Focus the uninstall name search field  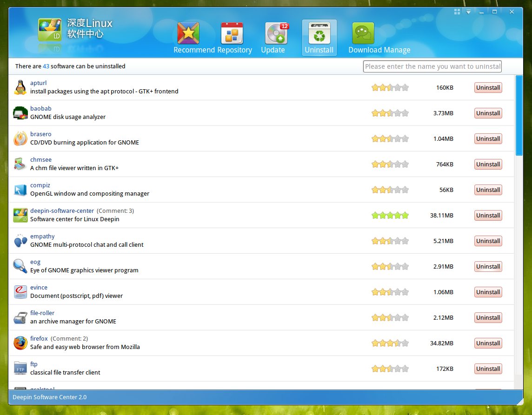[432, 66]
